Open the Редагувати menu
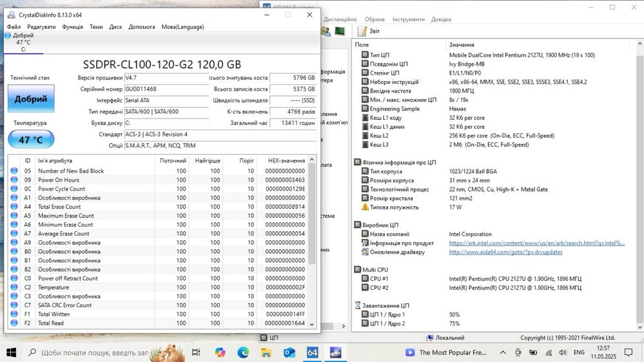644x362 pixels. (x=41, y=26)
